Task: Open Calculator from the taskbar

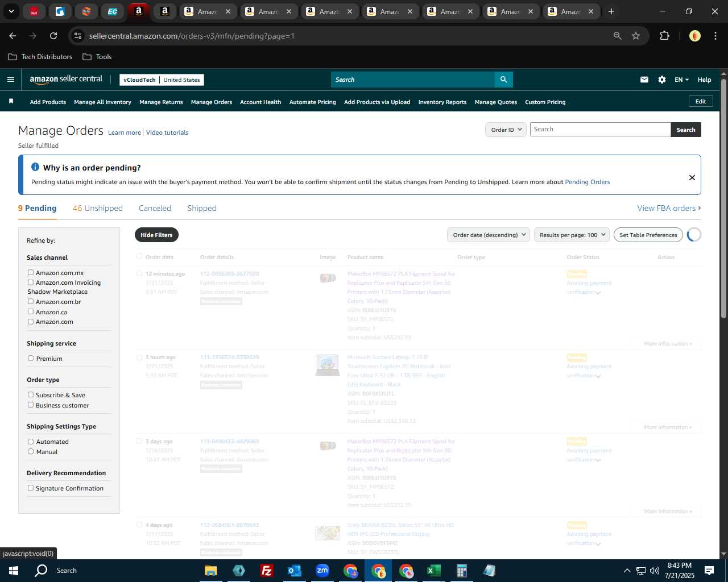Action: tap(461, 571)
